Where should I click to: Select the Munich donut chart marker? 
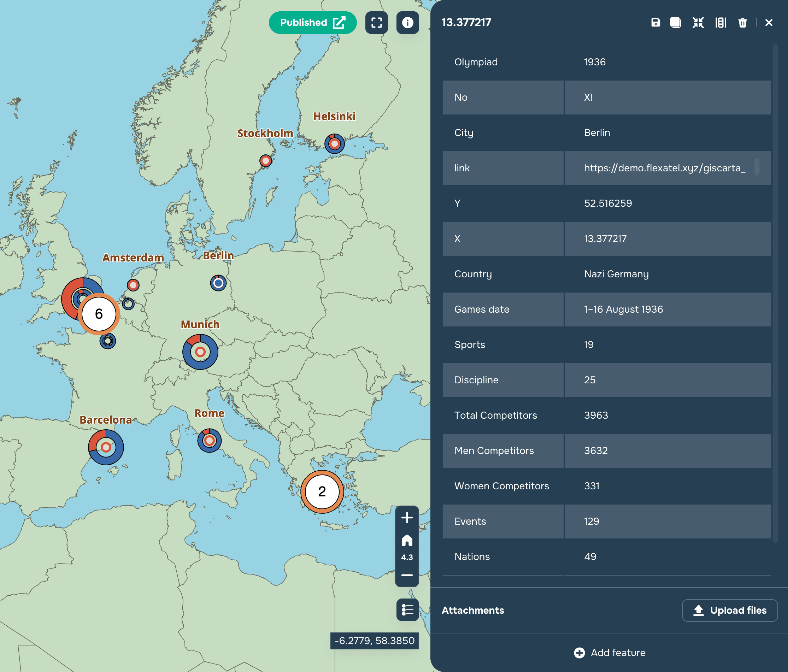pos(200,352)
